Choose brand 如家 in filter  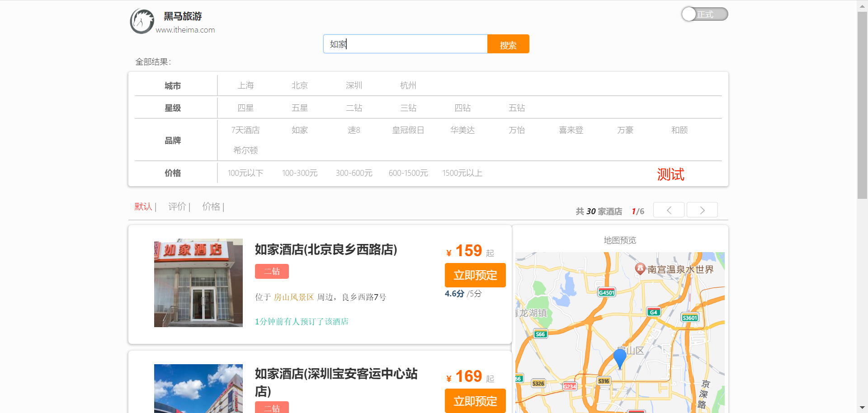(x=300, y=130)
